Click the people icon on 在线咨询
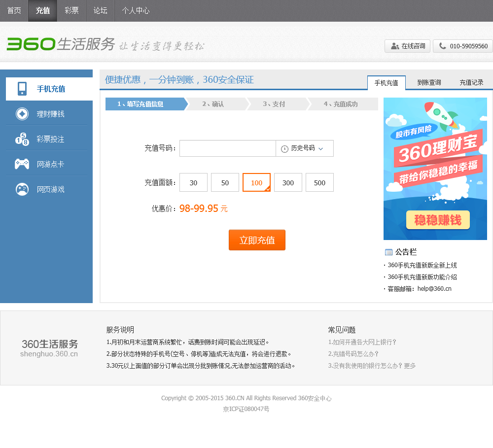Screen dimensions: 493x448 coord(394,46)
